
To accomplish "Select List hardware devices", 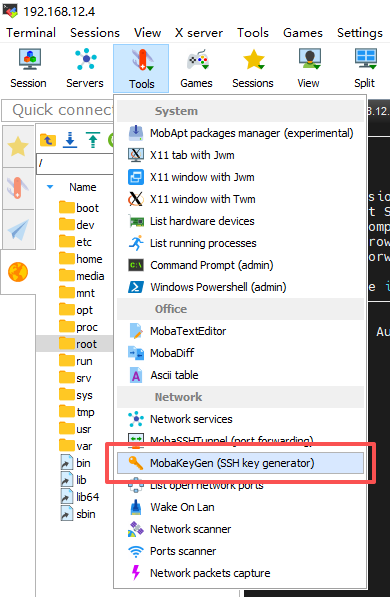I will 240,221.
